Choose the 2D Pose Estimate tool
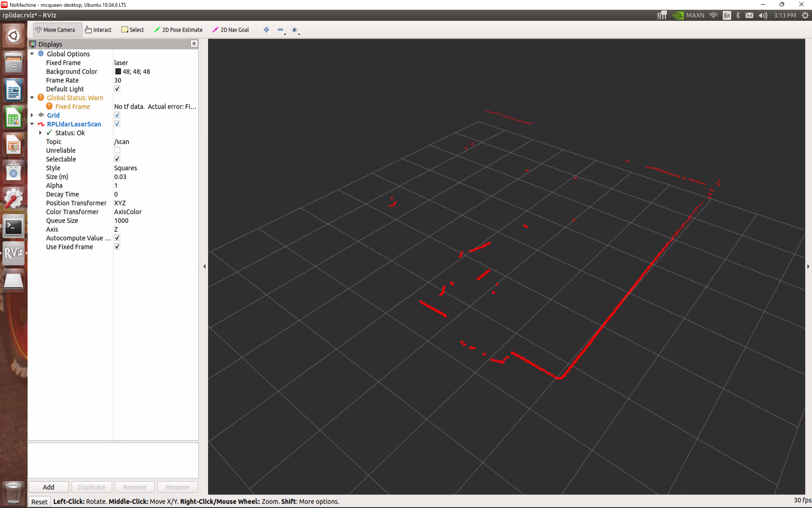This screenshot has width=812, height=508. 178,30
